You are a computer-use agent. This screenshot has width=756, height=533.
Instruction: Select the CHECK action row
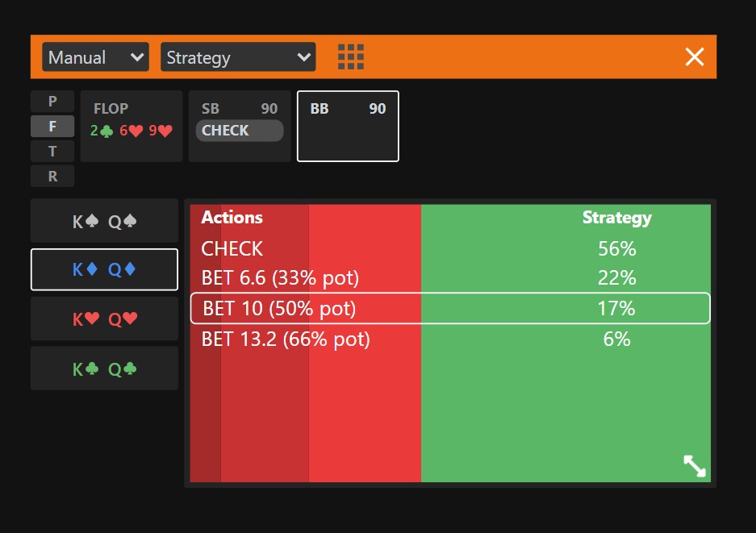coord(450,248)
